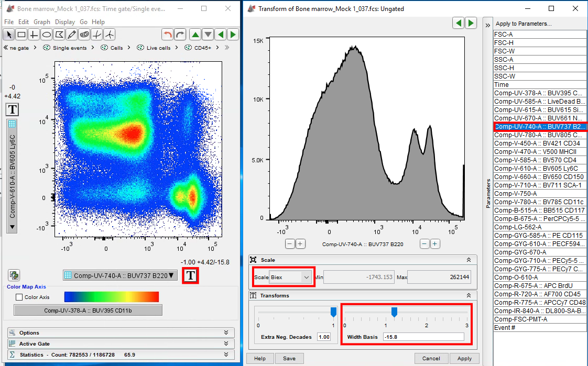Expand the Options panel
The height and width of the screenshot is (366, 588).
pyautogui.click(x=225, y=332)
